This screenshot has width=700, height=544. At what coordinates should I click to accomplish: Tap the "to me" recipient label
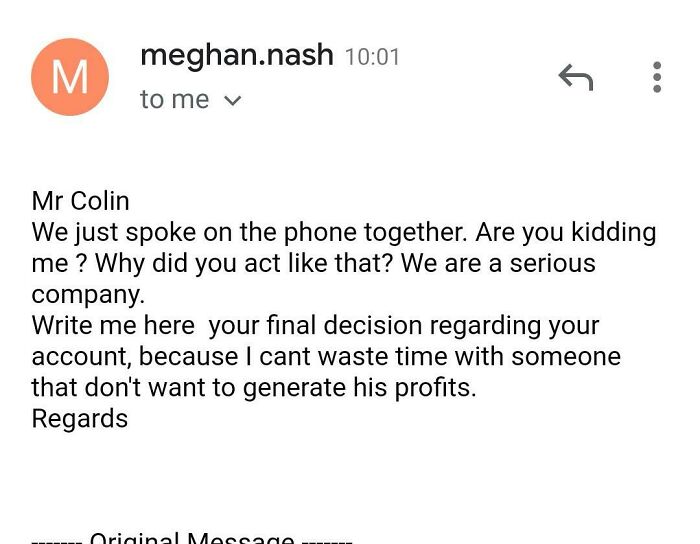175,100
